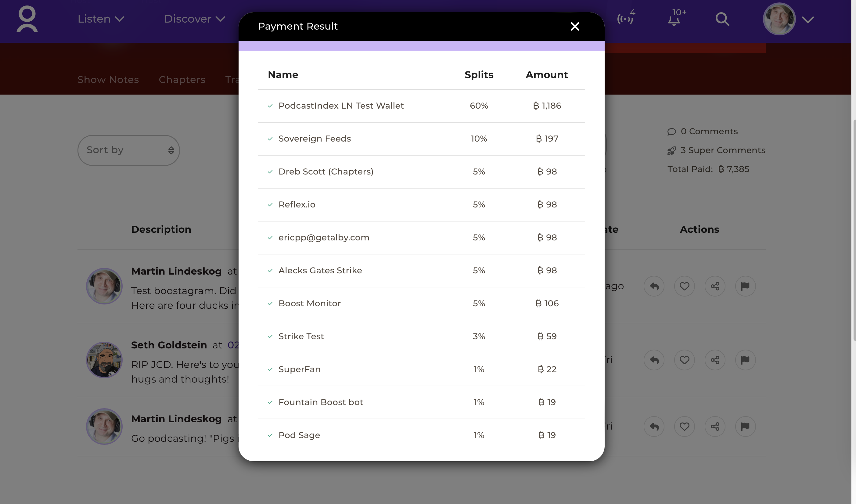Flag Martin Lindeskog's test boostagram comment
The height and width of the screenshot is (504, 856).
tap(745, 286)
